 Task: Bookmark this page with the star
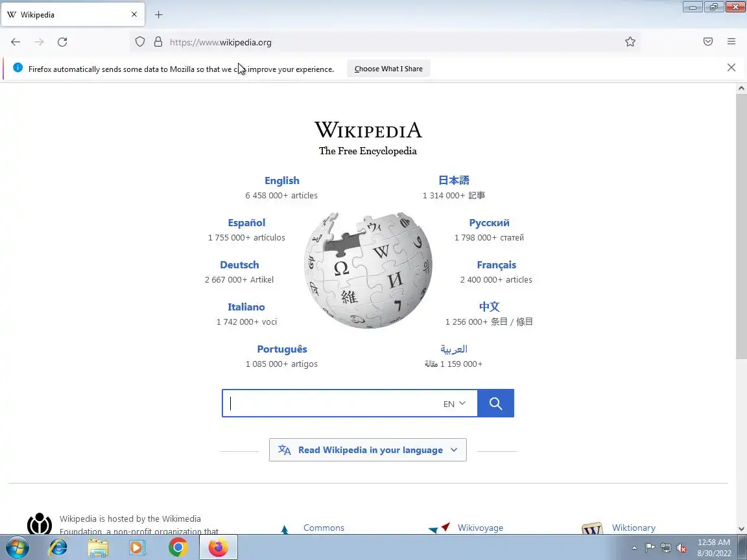point(630,42)
